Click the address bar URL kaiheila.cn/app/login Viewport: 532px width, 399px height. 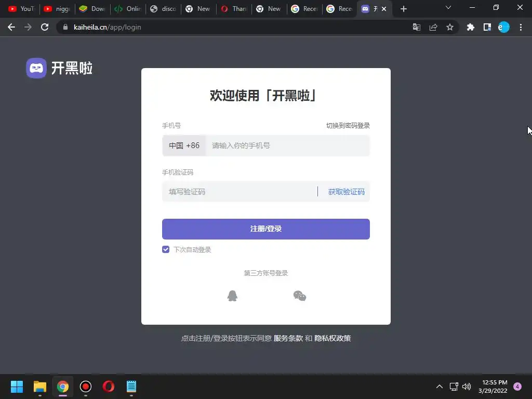107,27
